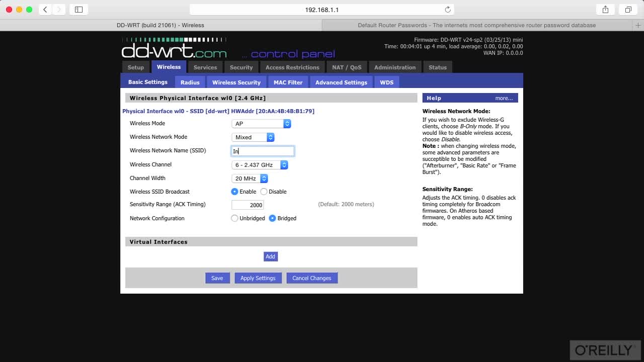The height and width of the screenshot is (362, 644).
Task: Open the NAT / QoS tab
Action: click(x=347, y=67)
